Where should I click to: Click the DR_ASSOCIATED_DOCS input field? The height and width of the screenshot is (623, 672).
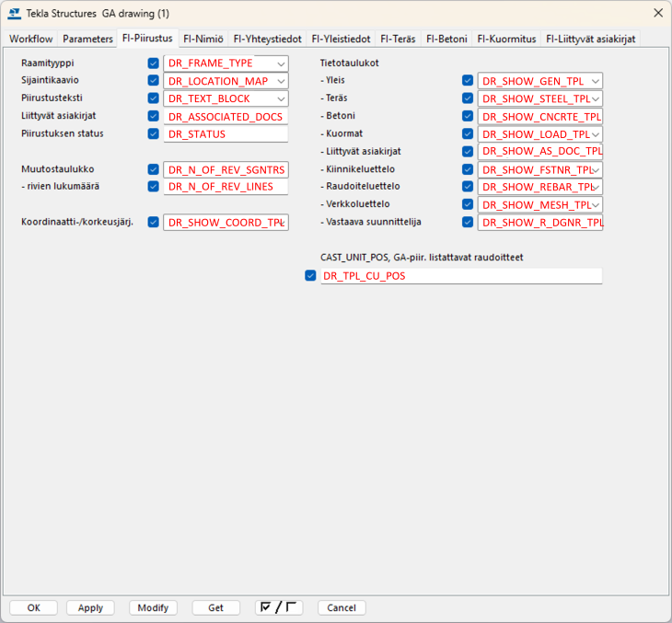click(226, 117)
